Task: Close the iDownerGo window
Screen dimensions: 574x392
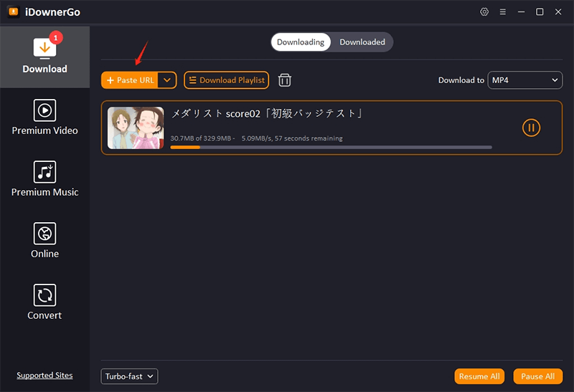Action: click(x=558, y=11)
